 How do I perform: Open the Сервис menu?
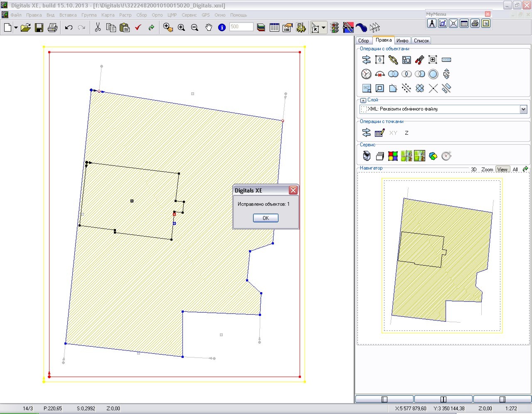(x=189, y=15)
